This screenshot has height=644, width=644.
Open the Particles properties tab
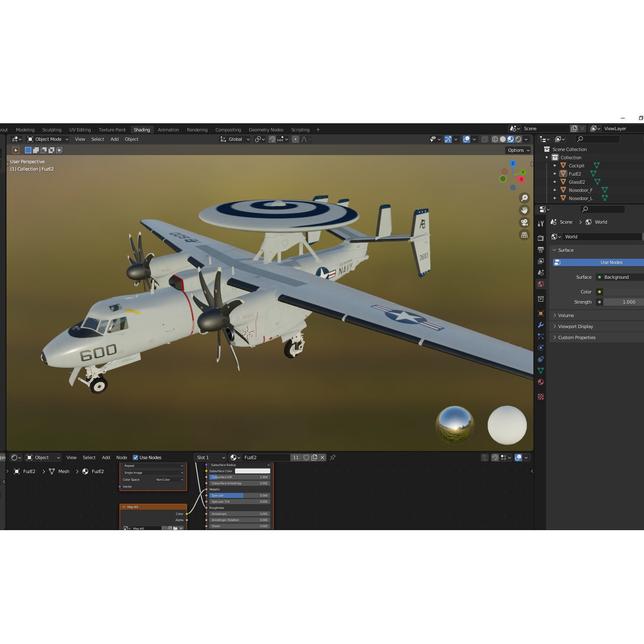541,336
